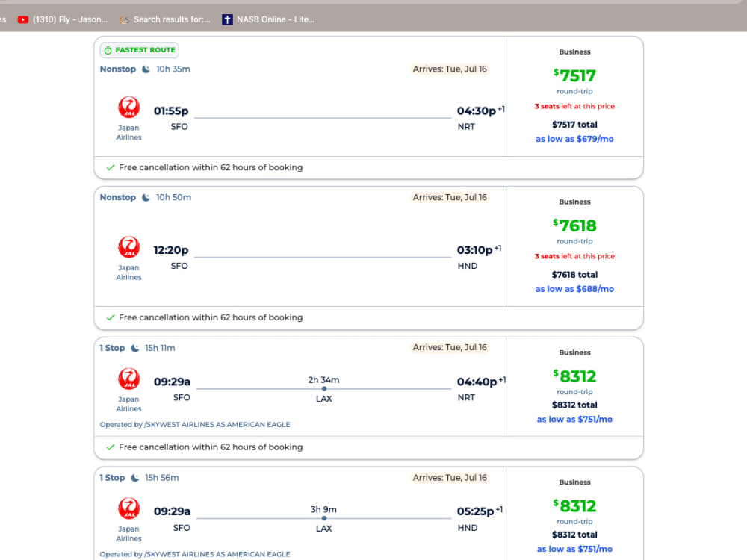The image size is (747, 560).
Task: Click '1 Stop' label on 15h 56m flight
Action: (x=112, y=478)
